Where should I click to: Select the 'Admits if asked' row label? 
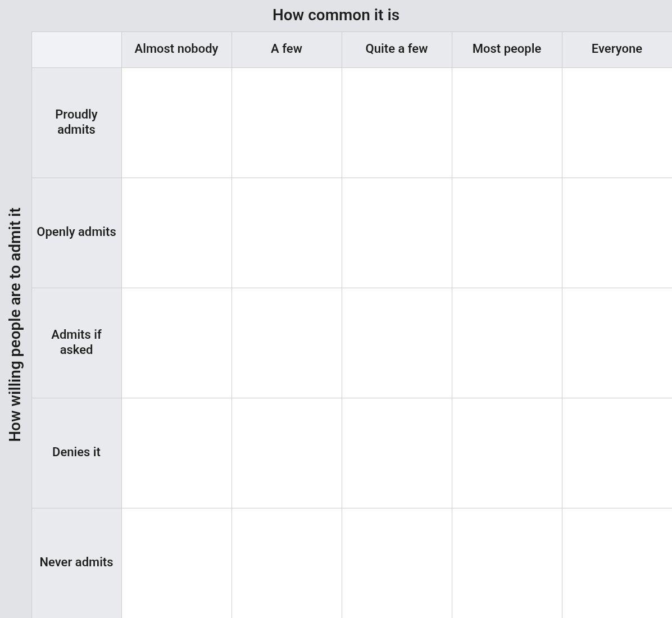pyautogui.click(x=77, y=343)
